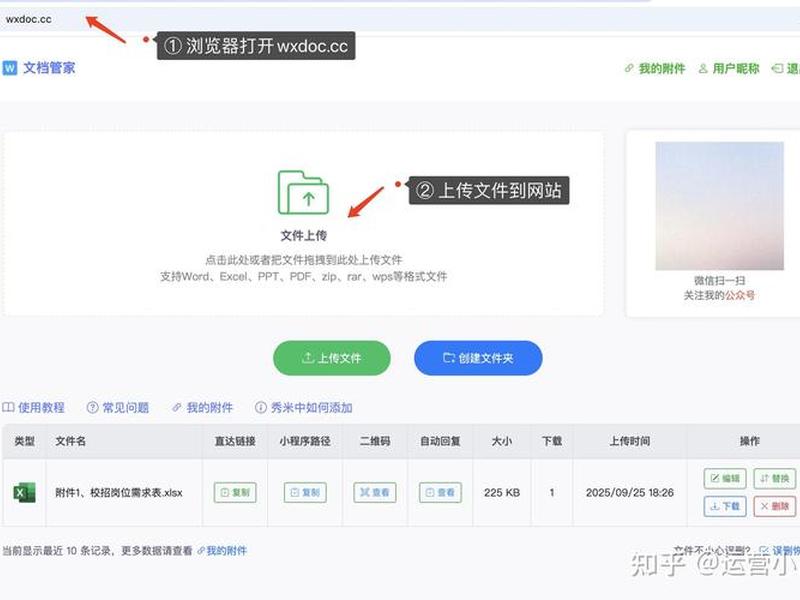The image size is (800, 600).
Task: Click the 225 KB size cell
Action: (502, 493)
